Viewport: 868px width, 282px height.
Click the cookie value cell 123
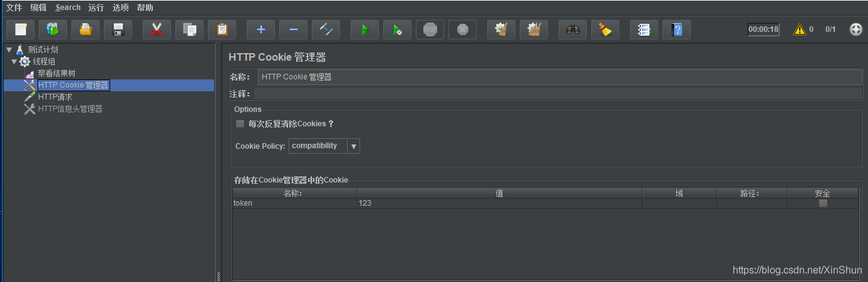(500, 203)
